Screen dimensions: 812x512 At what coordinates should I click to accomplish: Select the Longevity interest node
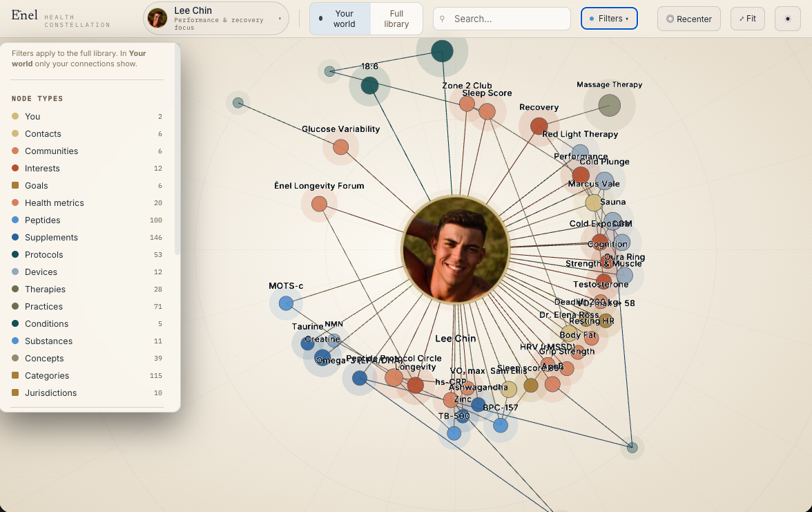(416, 386)
